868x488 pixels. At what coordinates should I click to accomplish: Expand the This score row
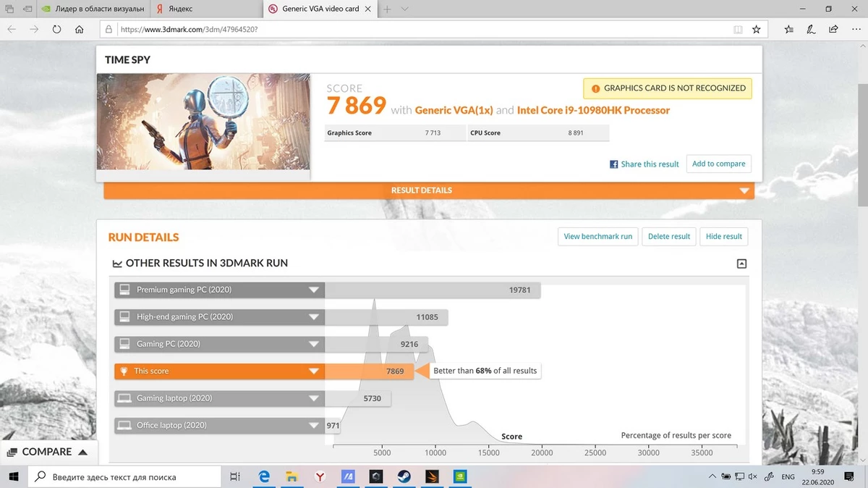pos(220,371)
